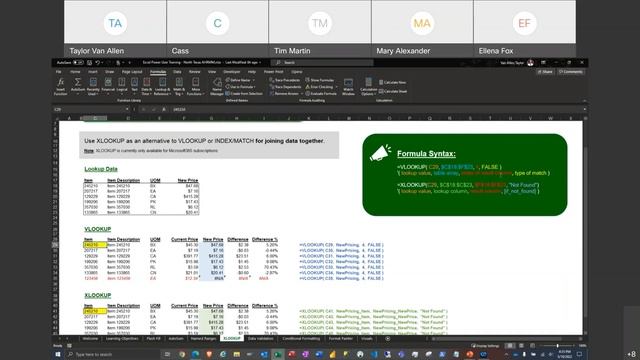Open the File menu

tap(58, 72)
